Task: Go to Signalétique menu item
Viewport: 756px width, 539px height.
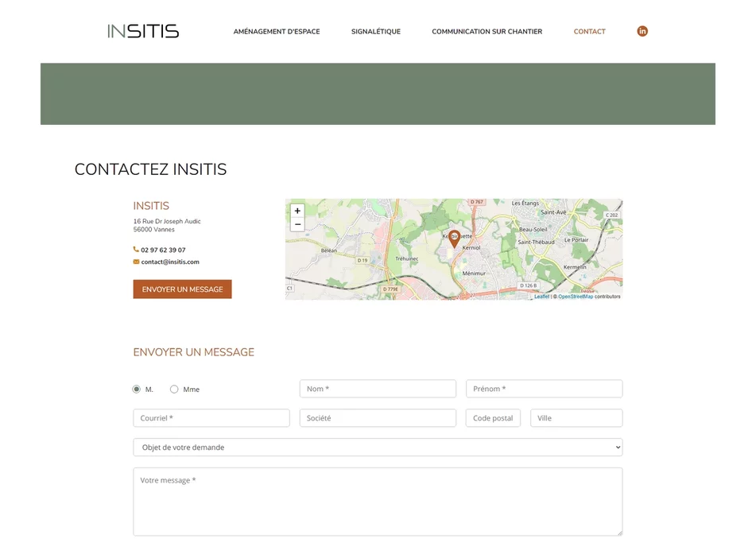Action: click(x=376, y=32)
